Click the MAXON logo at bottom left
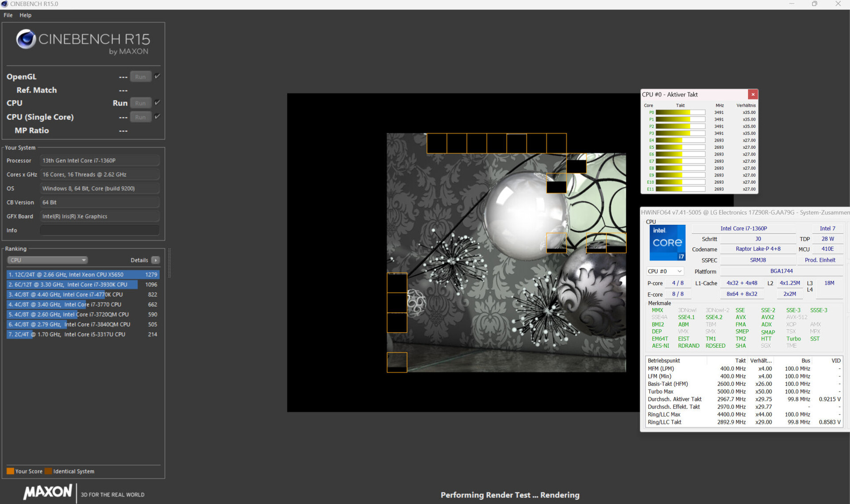Viewport: 850px width, 504px height. 47,492
